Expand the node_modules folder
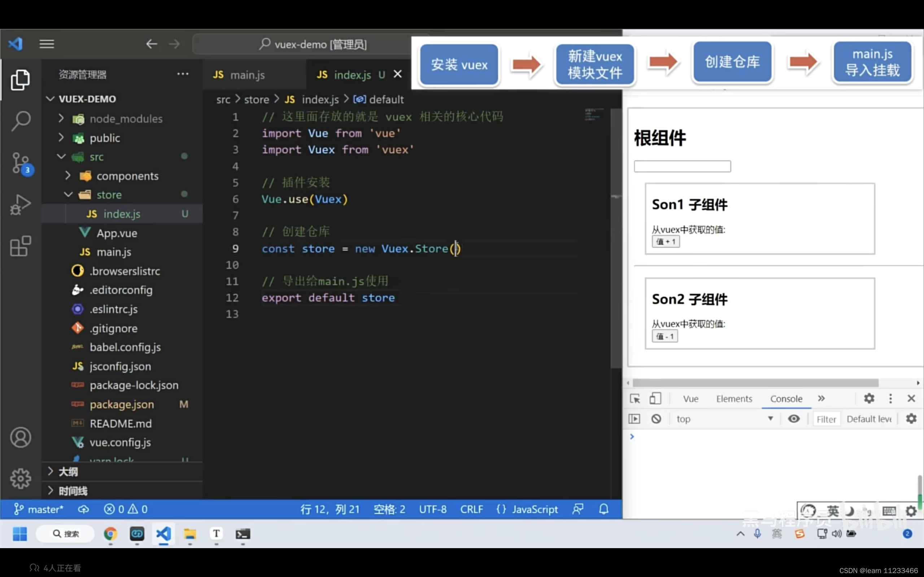The image size is (924, 577). click(x=126, y=119)
